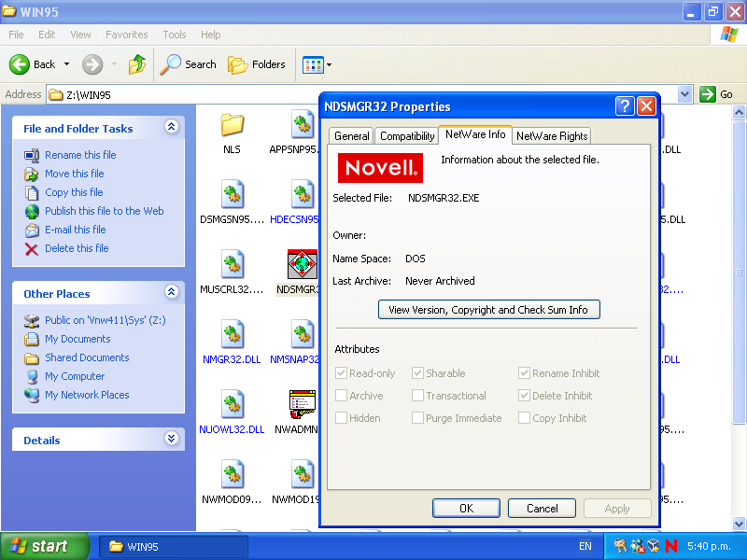Screen dimensions: 747x560
Task: Toggle the Folders pane button
Action: coord(256,64)
